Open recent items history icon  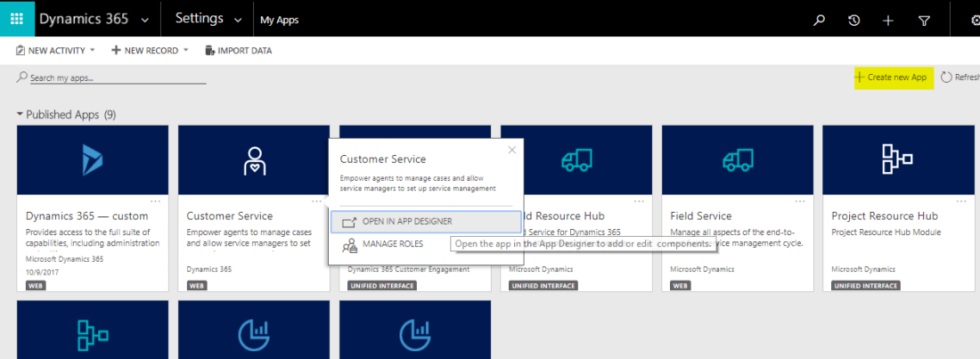coord(853,20)
